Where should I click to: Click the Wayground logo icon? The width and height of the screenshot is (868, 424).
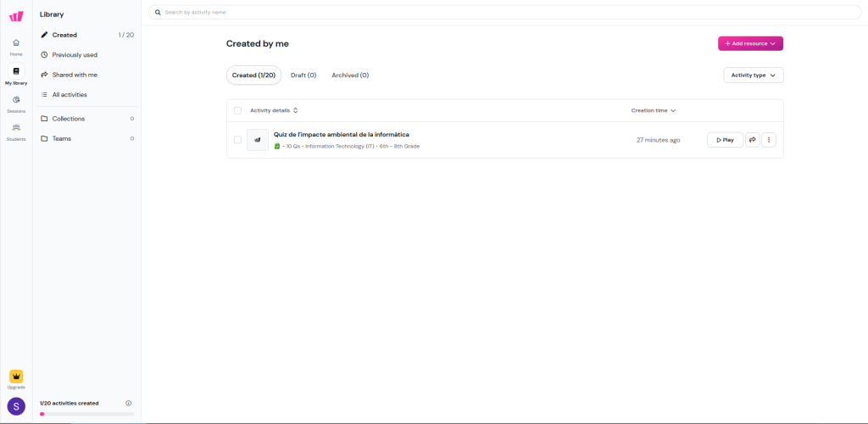tap(16, 15)
